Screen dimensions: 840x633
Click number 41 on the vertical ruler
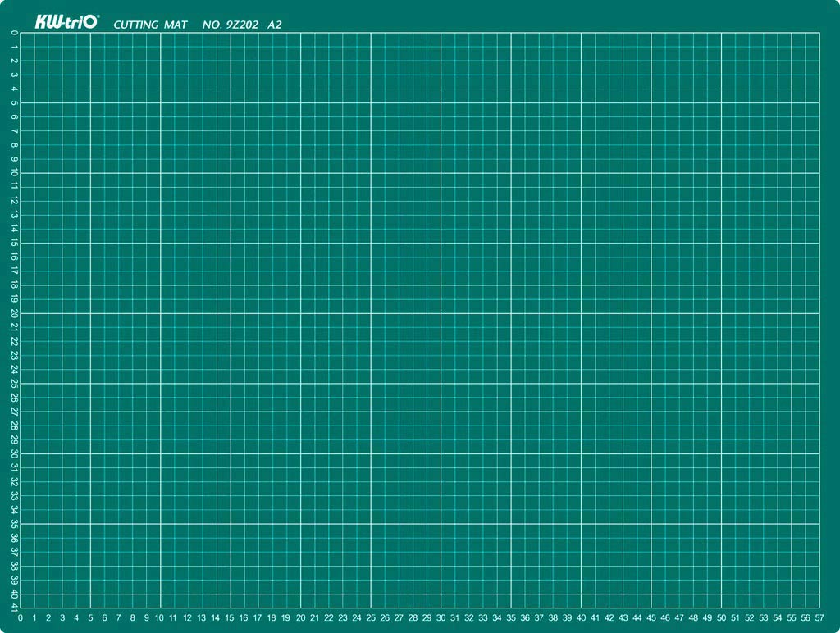14,608
